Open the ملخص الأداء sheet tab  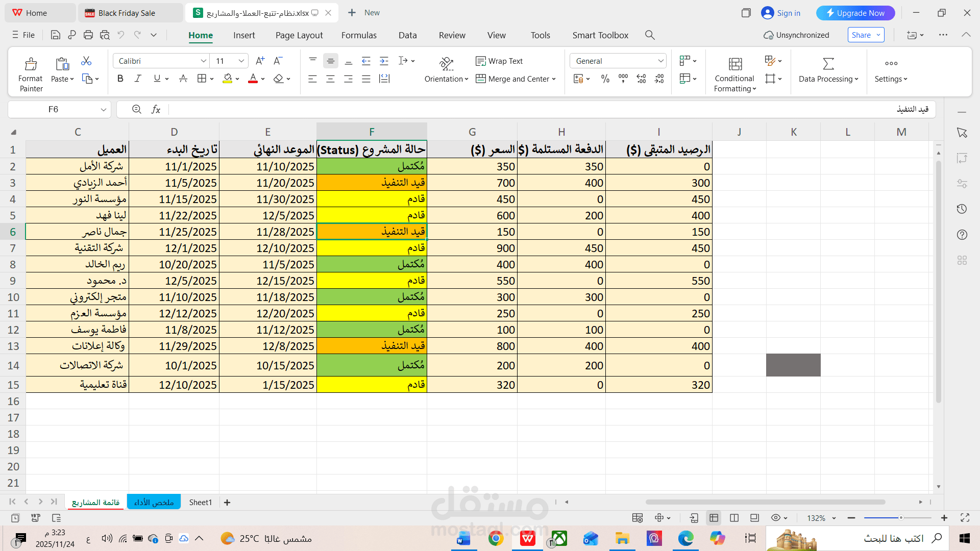[153, 502]
